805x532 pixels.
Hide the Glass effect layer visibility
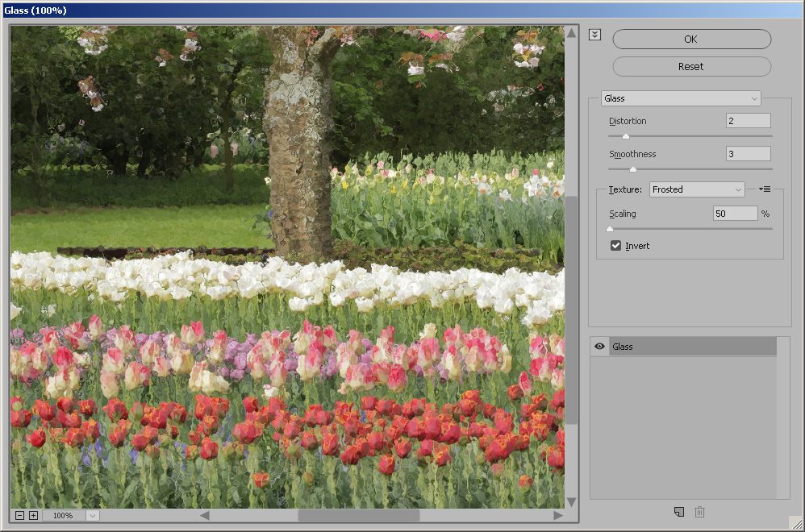coord(599,347)
